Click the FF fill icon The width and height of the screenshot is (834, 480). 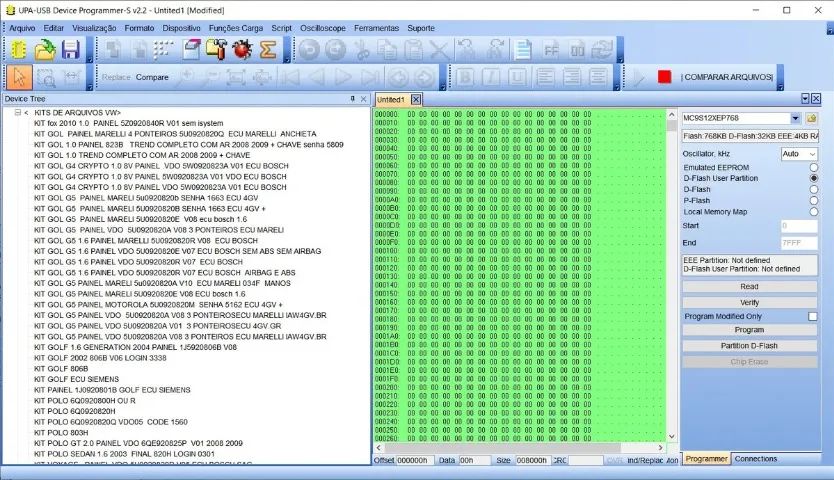tap(551, 51)
